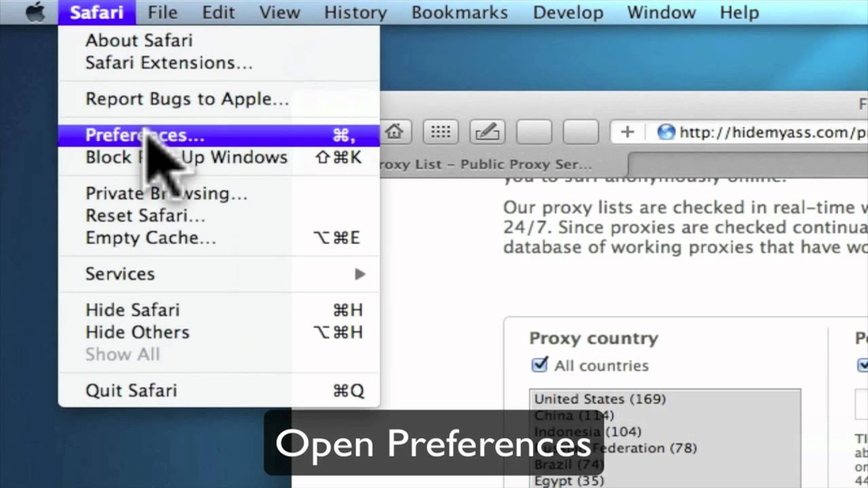The width and height of the screenshot is (868, 488).
Task: Click the Top Sites grid icon
Action: point(441,132)
